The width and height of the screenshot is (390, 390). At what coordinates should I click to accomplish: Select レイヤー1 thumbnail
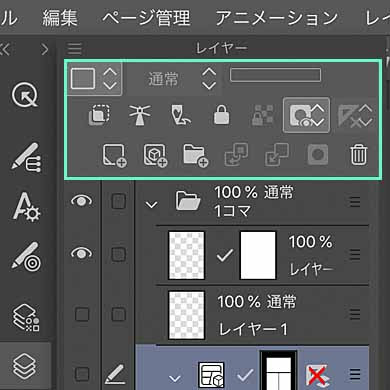(x=186, y=315)
